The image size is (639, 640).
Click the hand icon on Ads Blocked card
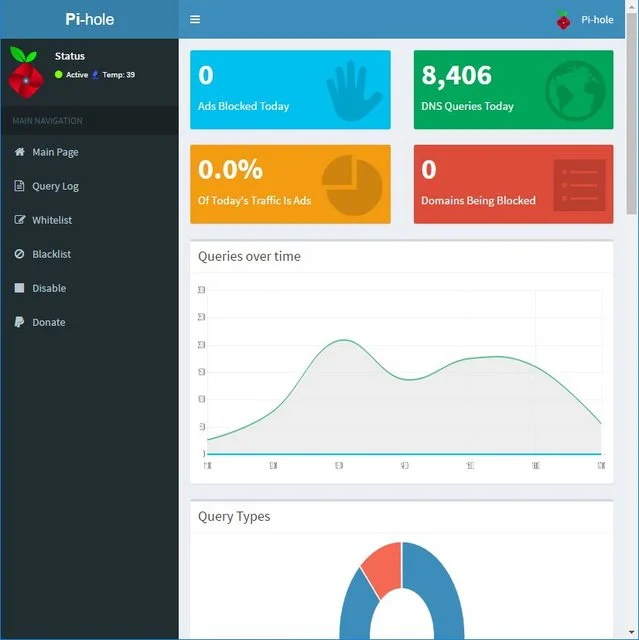point(353,91)
